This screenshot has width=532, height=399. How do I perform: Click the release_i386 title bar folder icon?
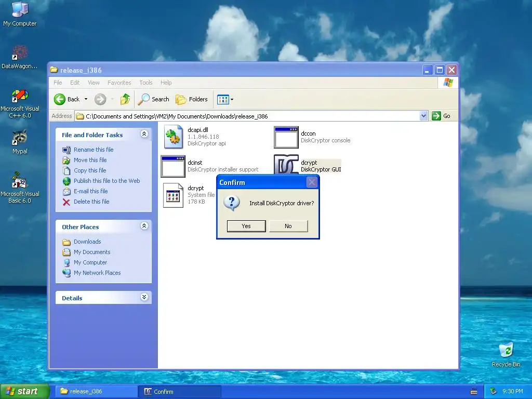tap(54, 70)
